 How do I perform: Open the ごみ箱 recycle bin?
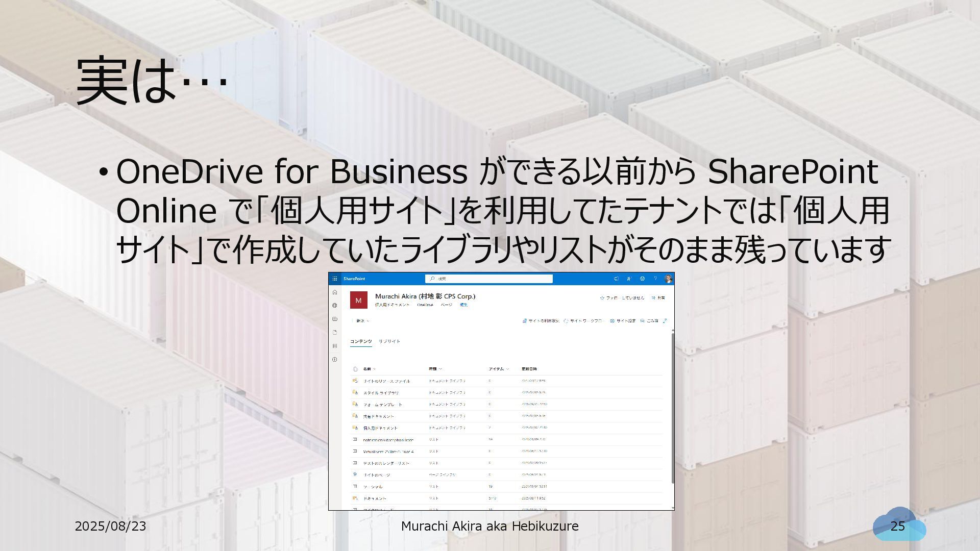click(649, 321)
